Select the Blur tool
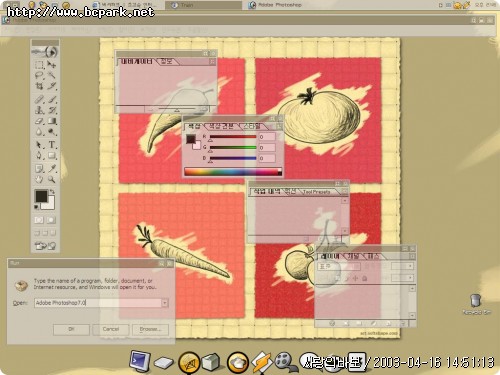 (39, 132)
